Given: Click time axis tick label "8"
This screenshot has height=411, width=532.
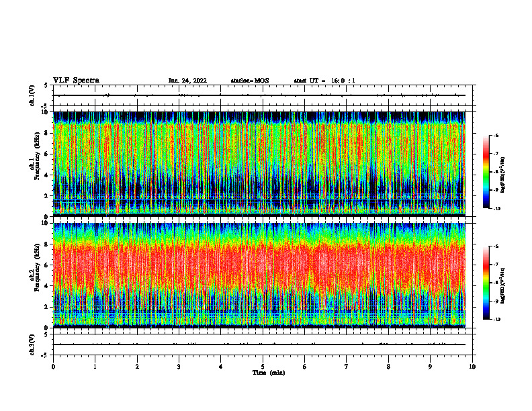Looking at the screenshot, I should coord(388,367).
